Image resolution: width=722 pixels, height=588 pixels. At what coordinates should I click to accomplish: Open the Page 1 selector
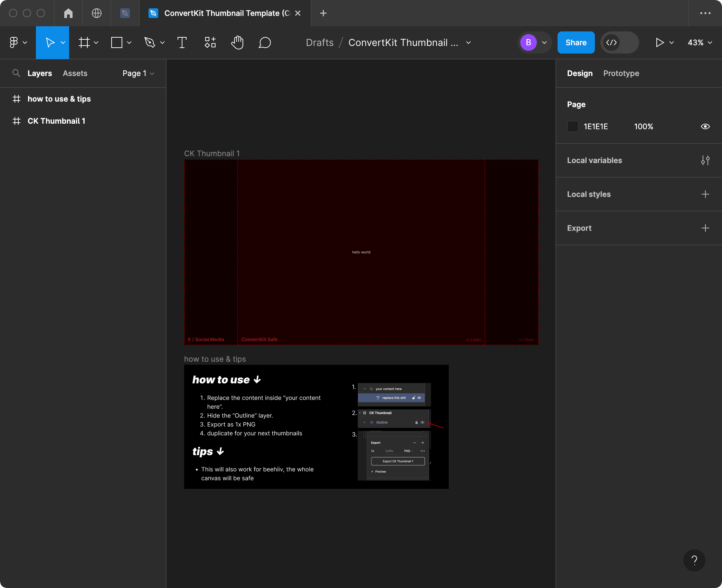138,73
